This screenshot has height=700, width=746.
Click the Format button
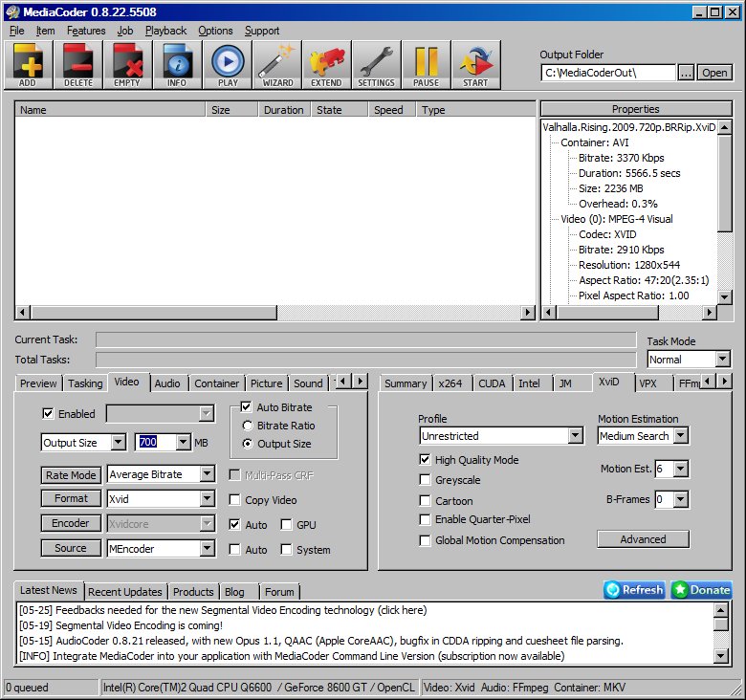pos(71,498)
